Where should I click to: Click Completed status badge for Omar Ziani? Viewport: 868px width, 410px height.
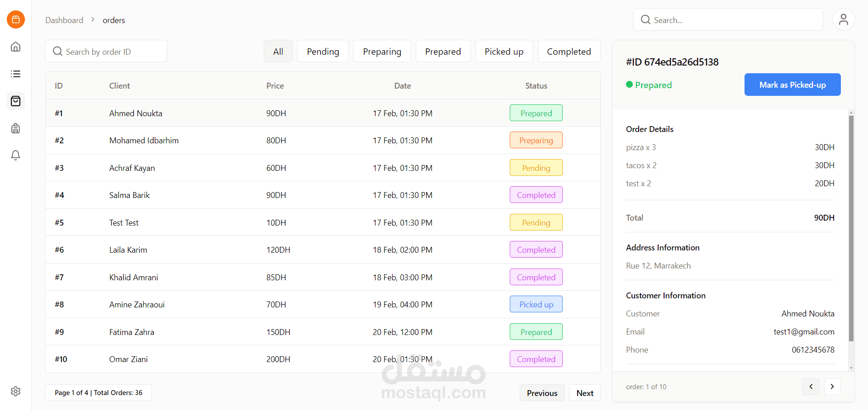[x=536, y=359]
